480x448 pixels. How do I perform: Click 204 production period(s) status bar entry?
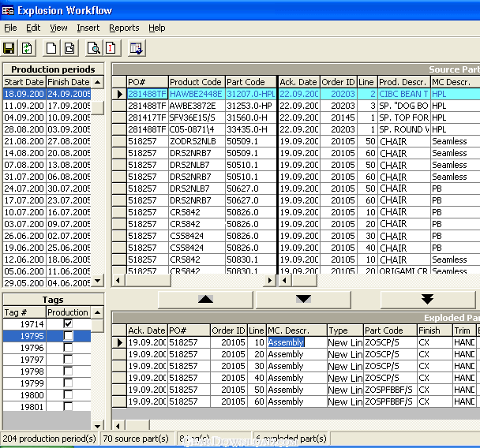click(49, 439)
